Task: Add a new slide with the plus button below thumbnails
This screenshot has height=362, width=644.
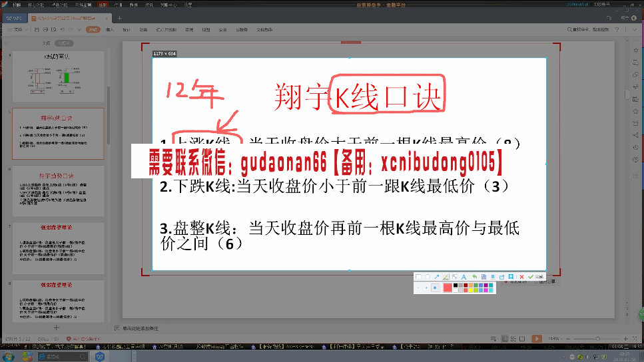Action: click(56, 327)
